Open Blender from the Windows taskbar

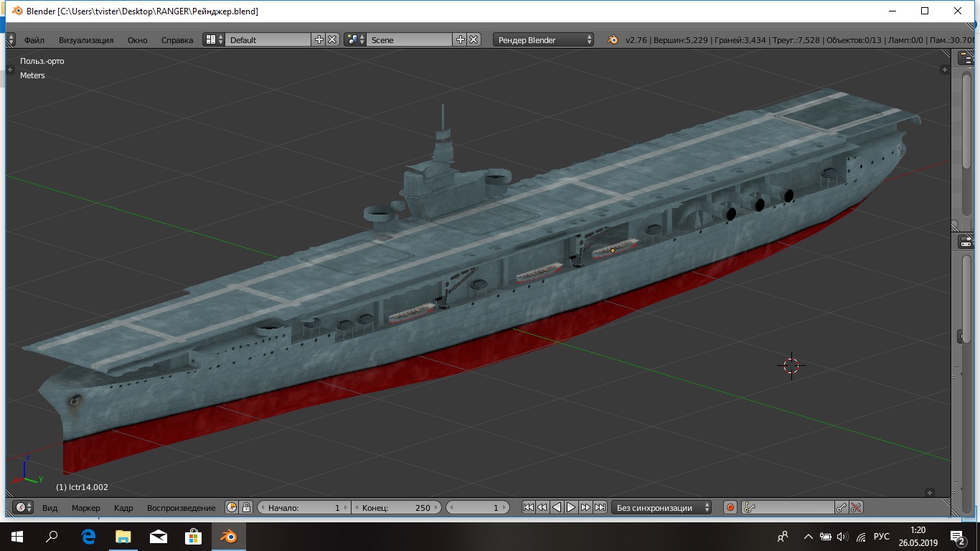click(228, 536)
